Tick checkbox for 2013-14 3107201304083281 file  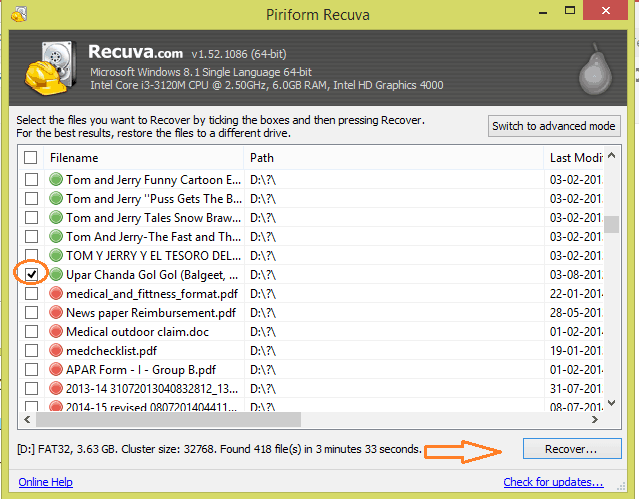click(x=31, y=389)
